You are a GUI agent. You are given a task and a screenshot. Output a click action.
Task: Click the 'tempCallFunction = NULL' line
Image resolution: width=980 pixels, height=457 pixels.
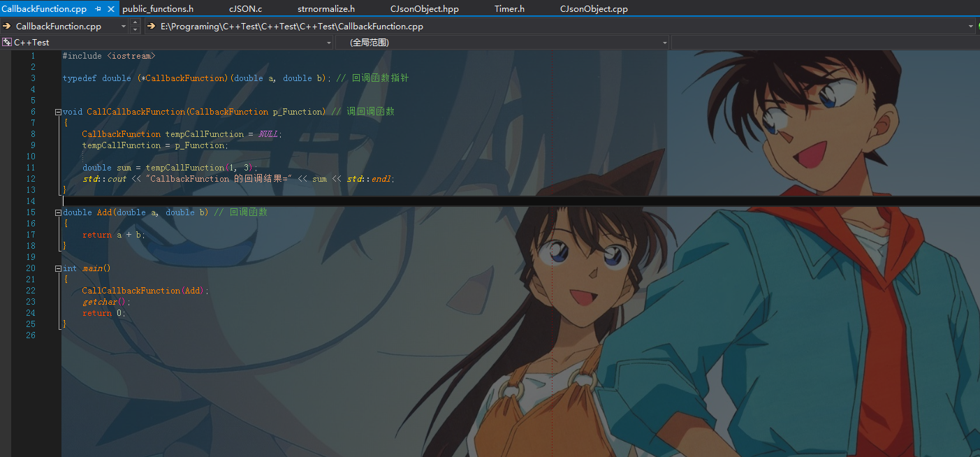[x=182, y=134]
